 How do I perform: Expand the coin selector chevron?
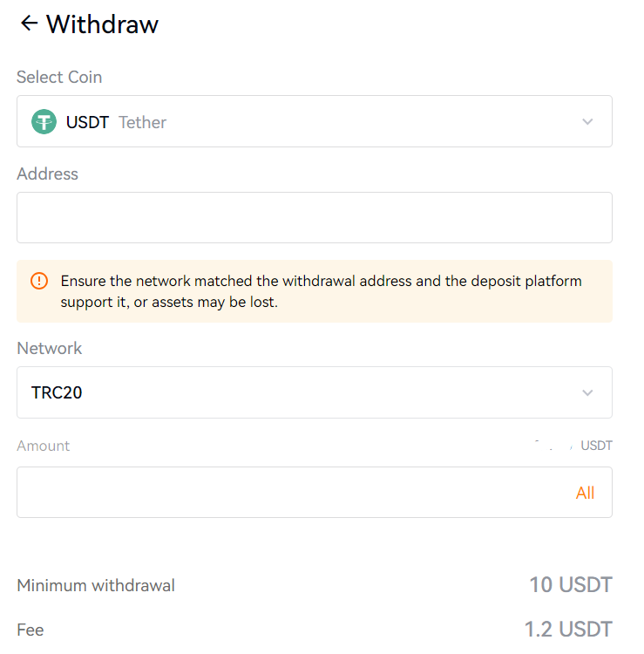click(587, 122)
